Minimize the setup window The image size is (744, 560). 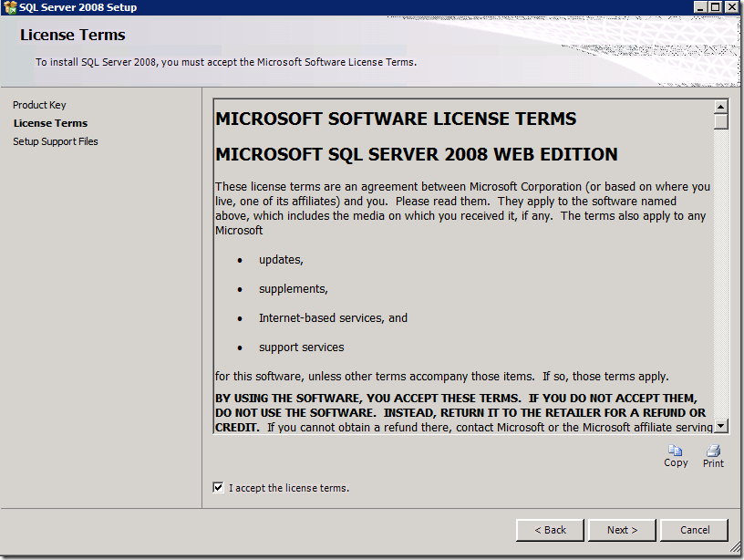point(700,7)
